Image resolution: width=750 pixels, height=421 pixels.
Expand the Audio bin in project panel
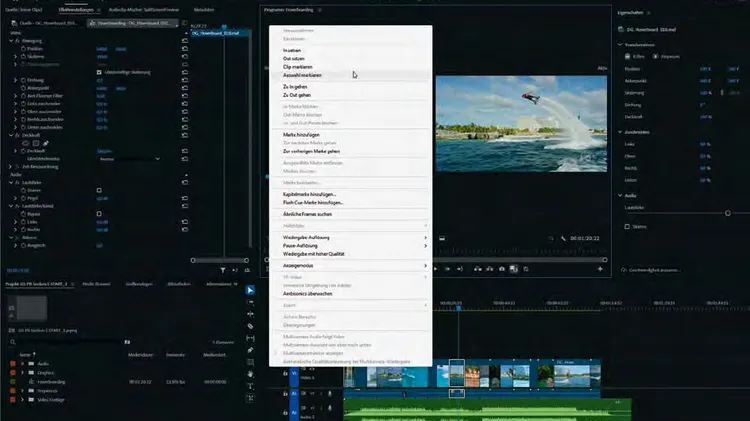23,365
